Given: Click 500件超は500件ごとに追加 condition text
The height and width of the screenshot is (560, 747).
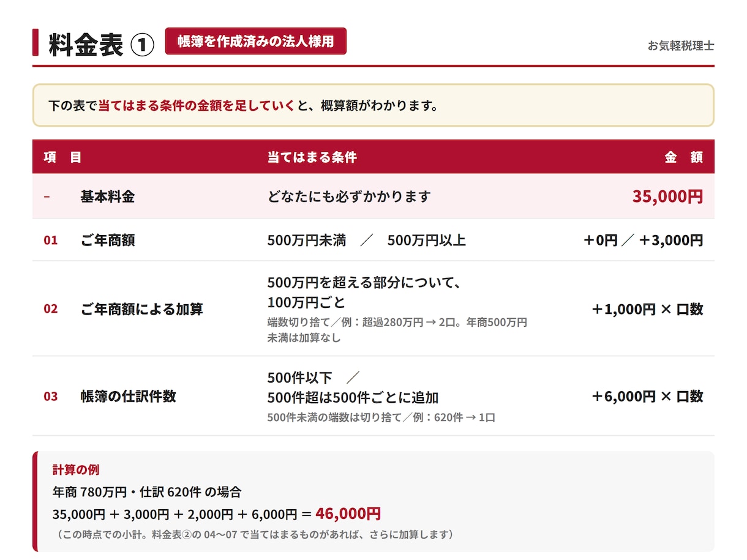Looking at the screenshot, I should point(353,398).
